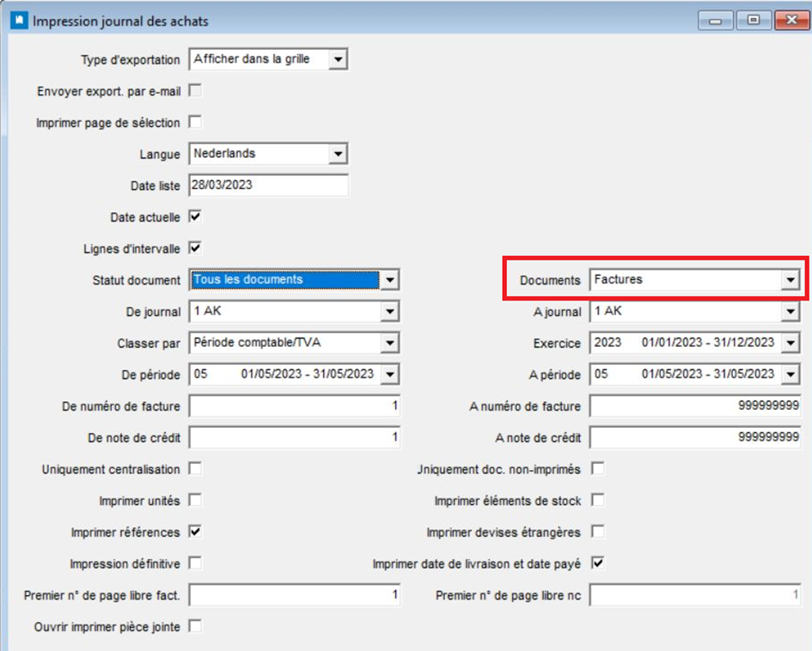Open the De journal dropdown
812x651 pixels.
point(389,312)
